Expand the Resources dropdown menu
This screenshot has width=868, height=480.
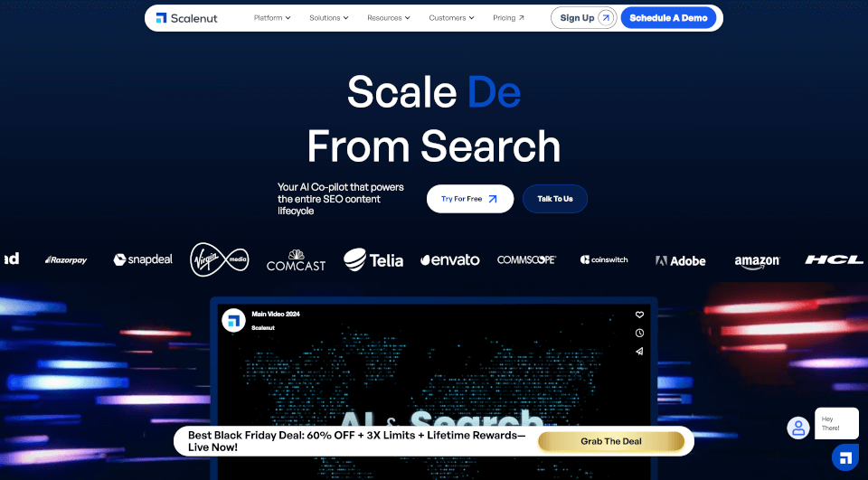click(389, 18)
